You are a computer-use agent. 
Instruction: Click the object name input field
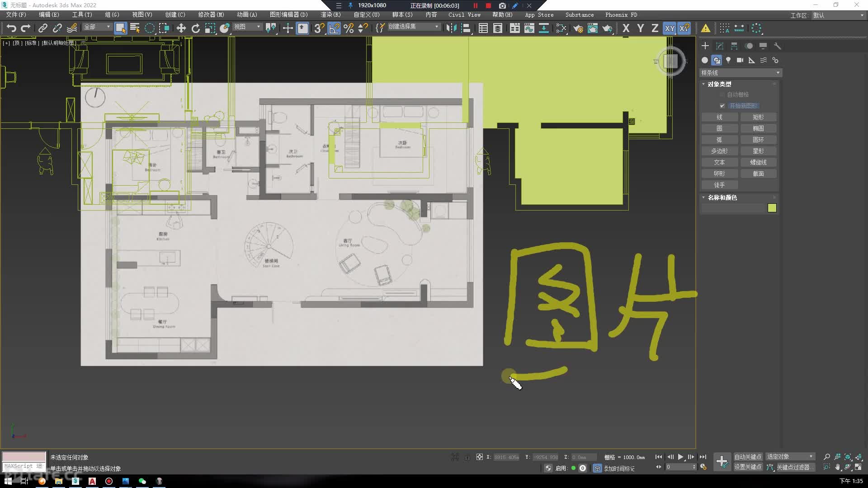(733, 208)
